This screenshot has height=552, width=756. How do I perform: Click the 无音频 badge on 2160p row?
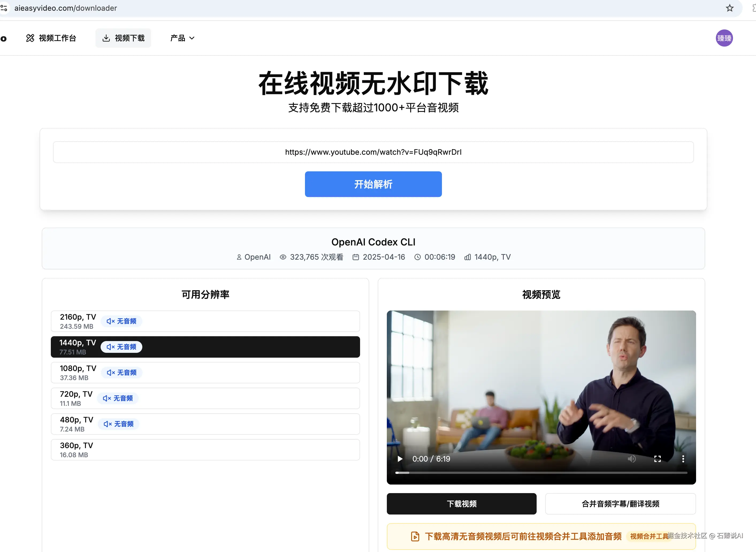coord(121,321)
